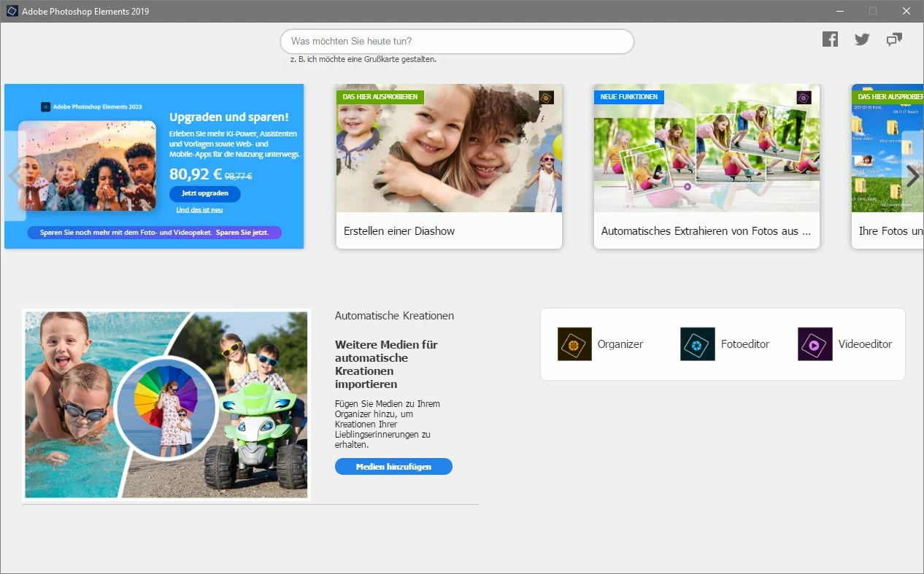Open the Twitter icon link
924x574 pixels.
[x=862, y=39]
